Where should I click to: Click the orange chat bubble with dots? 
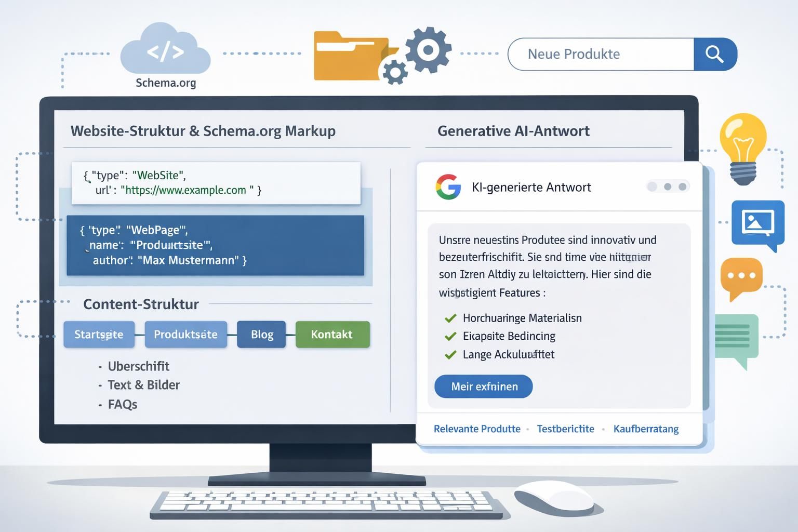click(x=741, y=277)
